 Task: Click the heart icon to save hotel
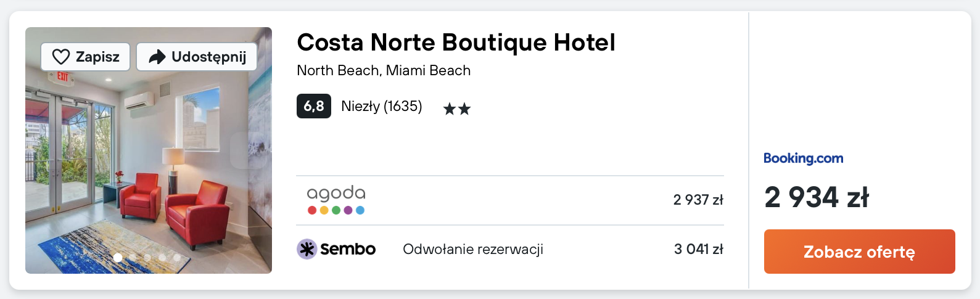coord(61,57)
